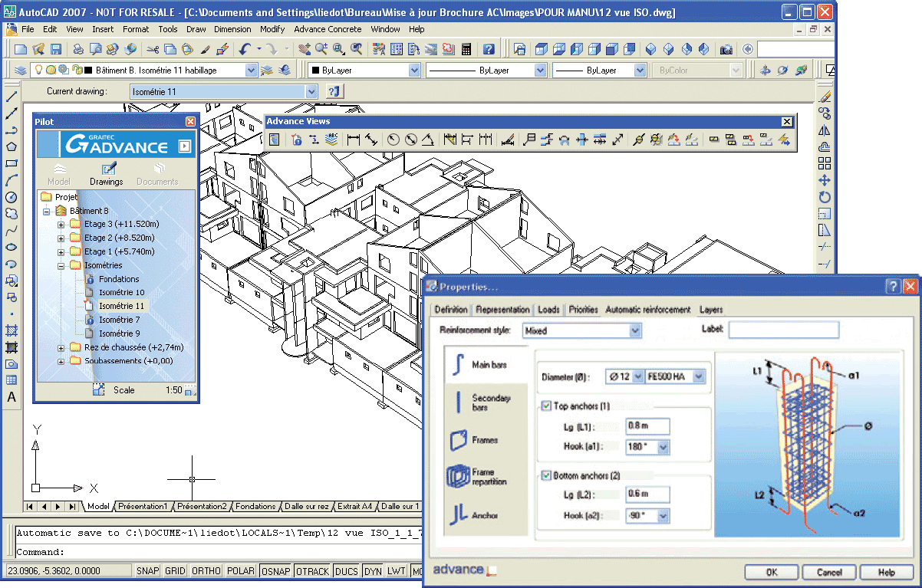Image resolution: width=922 pixels, height=588 pixels.
Task: Click the scale icon left of Scale in Pilot
Action: [x=98, y=389]
